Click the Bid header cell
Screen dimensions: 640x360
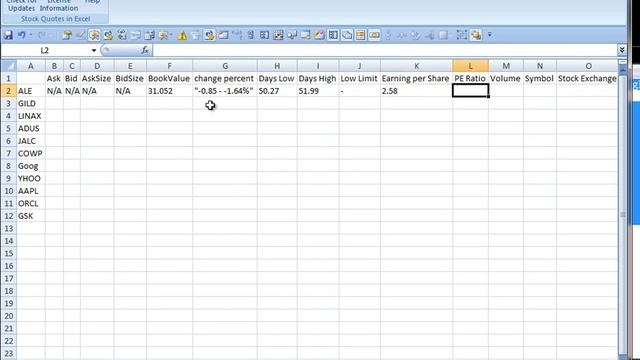click(71, 78)
